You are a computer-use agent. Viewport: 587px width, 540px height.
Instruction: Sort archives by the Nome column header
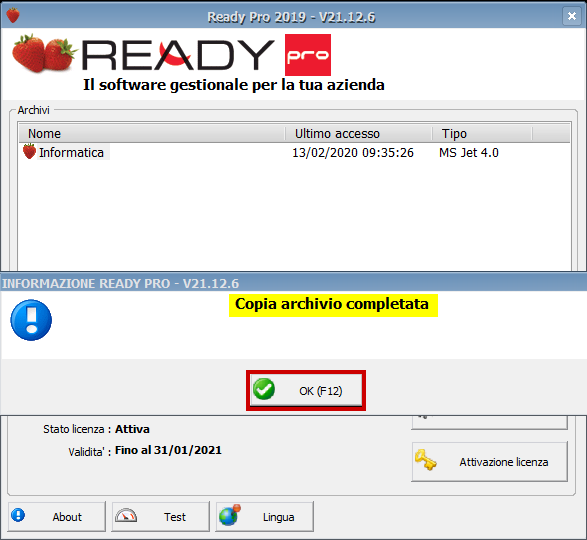coord(152,134)
